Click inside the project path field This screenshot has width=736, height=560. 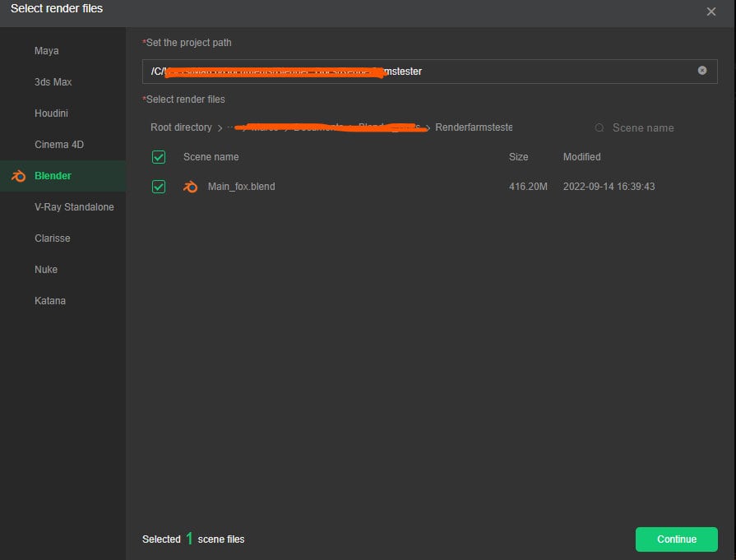411,71
